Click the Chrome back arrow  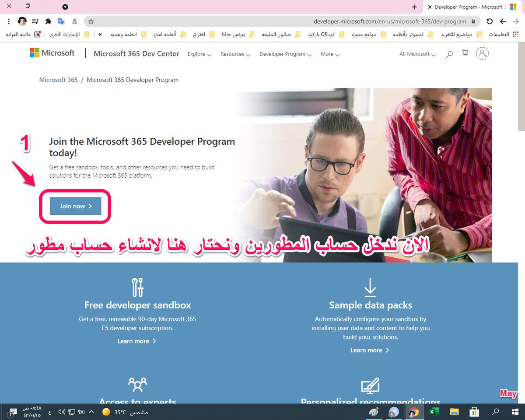(503, 21)
